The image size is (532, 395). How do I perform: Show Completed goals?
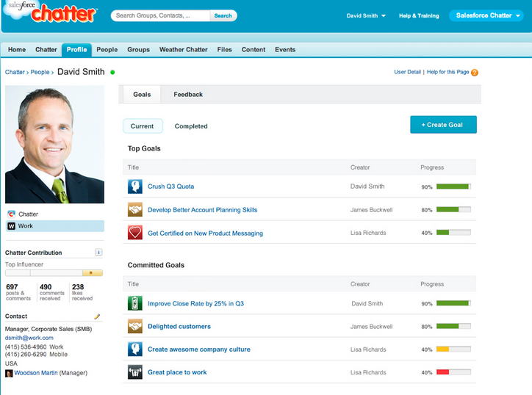coord(191,126)
